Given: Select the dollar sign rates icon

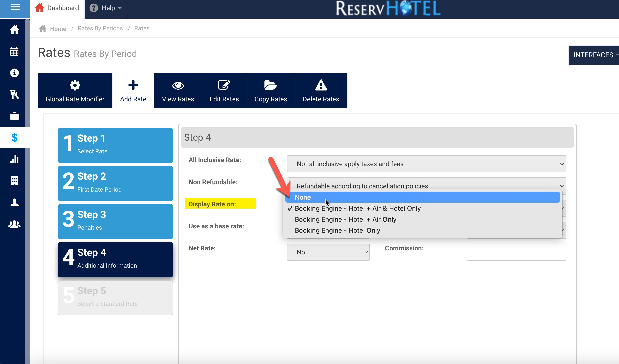Looking at the screenshot, I should click(x=14, y=138).
